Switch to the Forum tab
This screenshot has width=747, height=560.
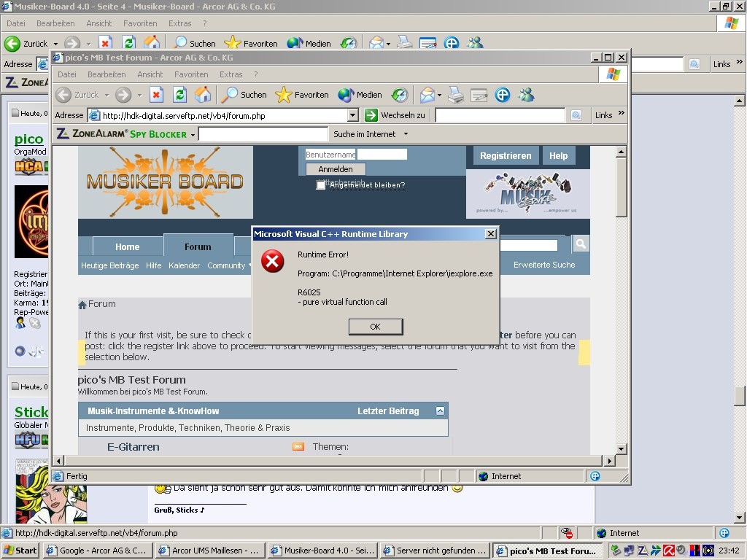(198, 246)
